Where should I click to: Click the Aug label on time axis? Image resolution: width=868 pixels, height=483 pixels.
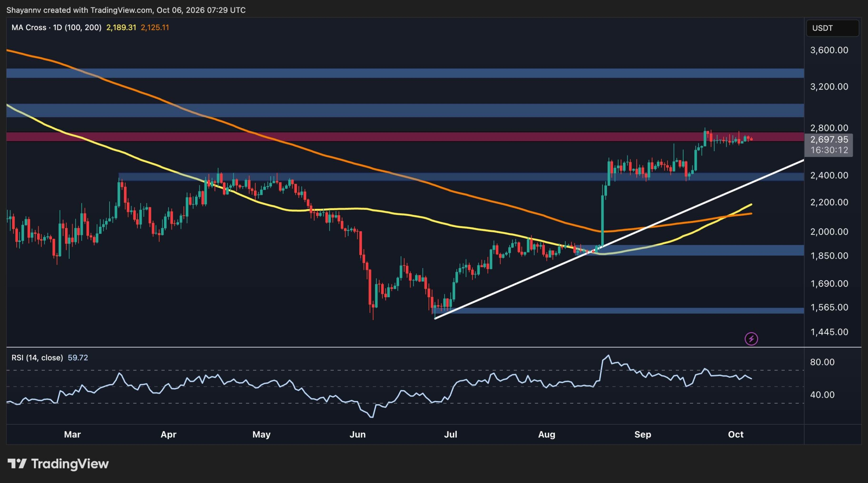tap(547, 434)
